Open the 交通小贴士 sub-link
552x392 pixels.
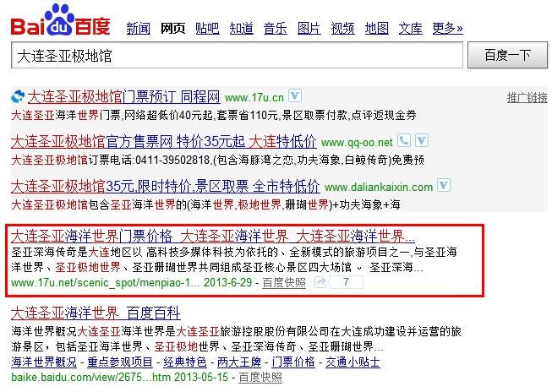(353, 362)
